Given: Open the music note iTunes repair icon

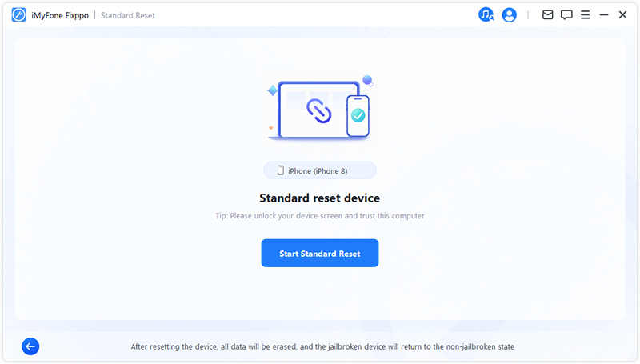Looking at the screenshot, I should [x=486, y=14].
